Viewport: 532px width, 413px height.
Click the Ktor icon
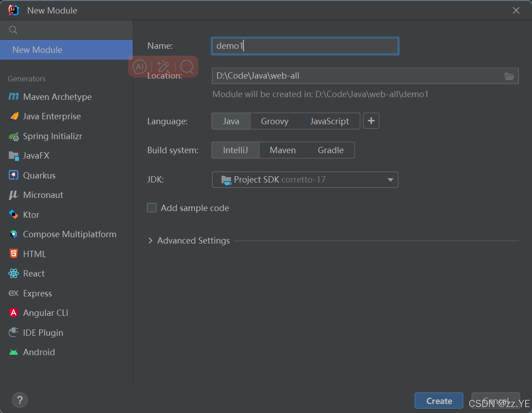pyautogui.click(x=14, y=215)
